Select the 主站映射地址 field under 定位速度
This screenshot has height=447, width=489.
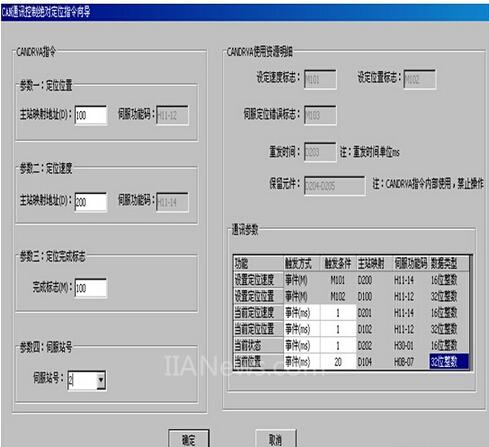(x=91, y=202)
